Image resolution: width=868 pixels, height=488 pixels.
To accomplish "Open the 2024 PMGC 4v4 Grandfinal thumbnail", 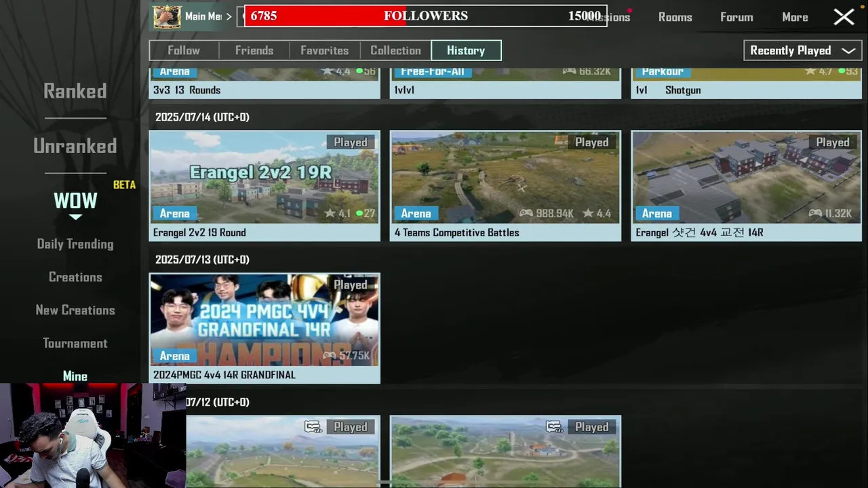I will pos(264,320).
